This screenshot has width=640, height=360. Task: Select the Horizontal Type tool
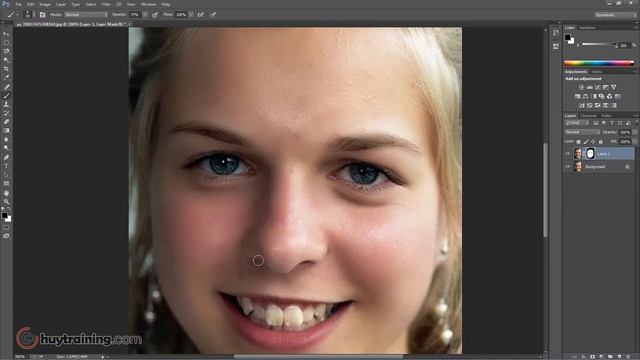[6, 166]
